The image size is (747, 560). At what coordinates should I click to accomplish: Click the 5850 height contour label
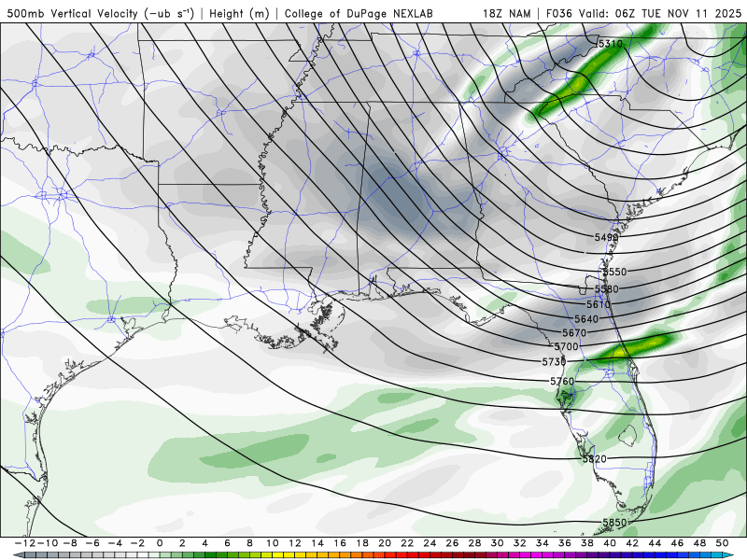tap(614, 523)
